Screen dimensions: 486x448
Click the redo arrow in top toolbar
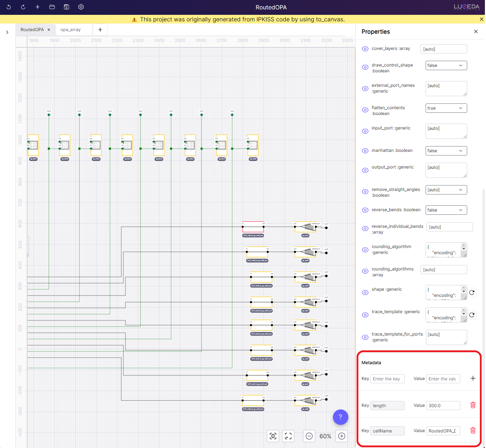23,7
